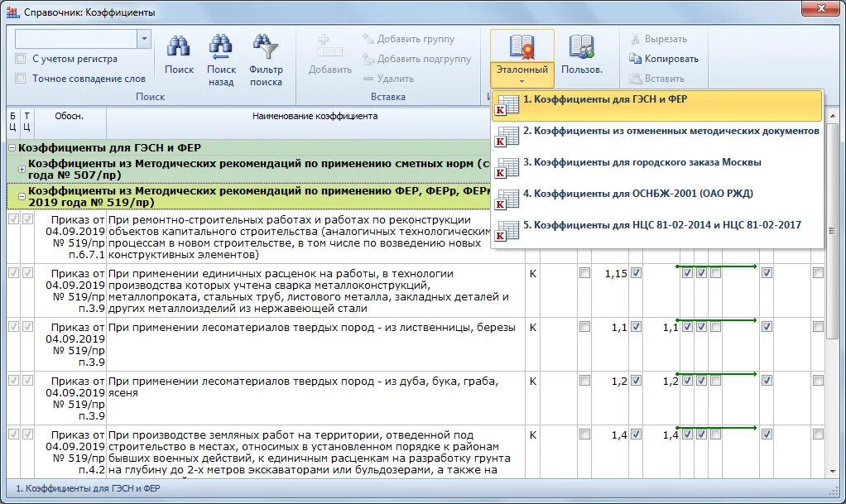Screen dimensions: 846x504
Task: Select 1. Коэффициенты для ГЭСН и ФЕР
Action: 656,105
